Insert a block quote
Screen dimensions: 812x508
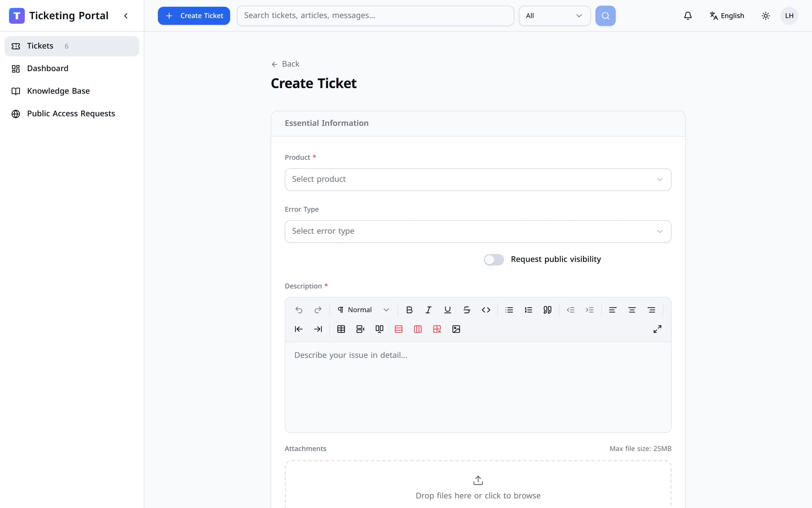(x=547, y=310)
